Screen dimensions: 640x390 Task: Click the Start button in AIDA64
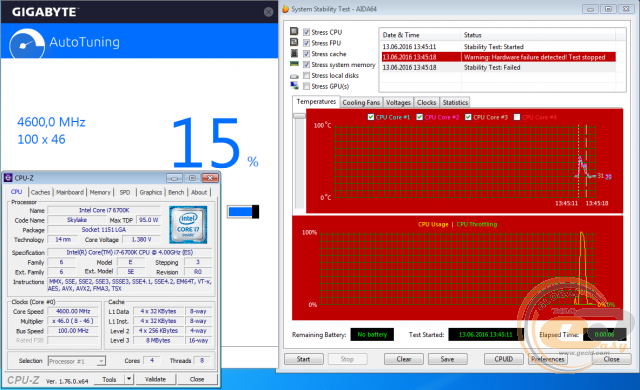click(x=303, y=359)
